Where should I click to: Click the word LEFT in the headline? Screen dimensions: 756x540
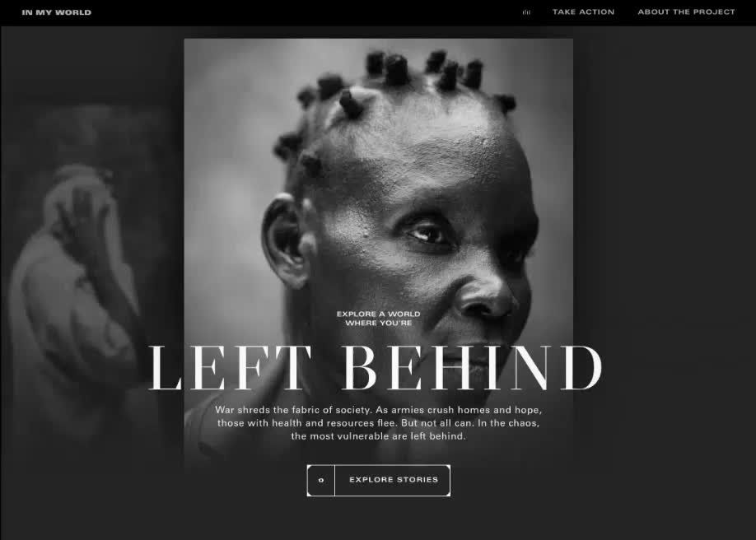[231, 367]
